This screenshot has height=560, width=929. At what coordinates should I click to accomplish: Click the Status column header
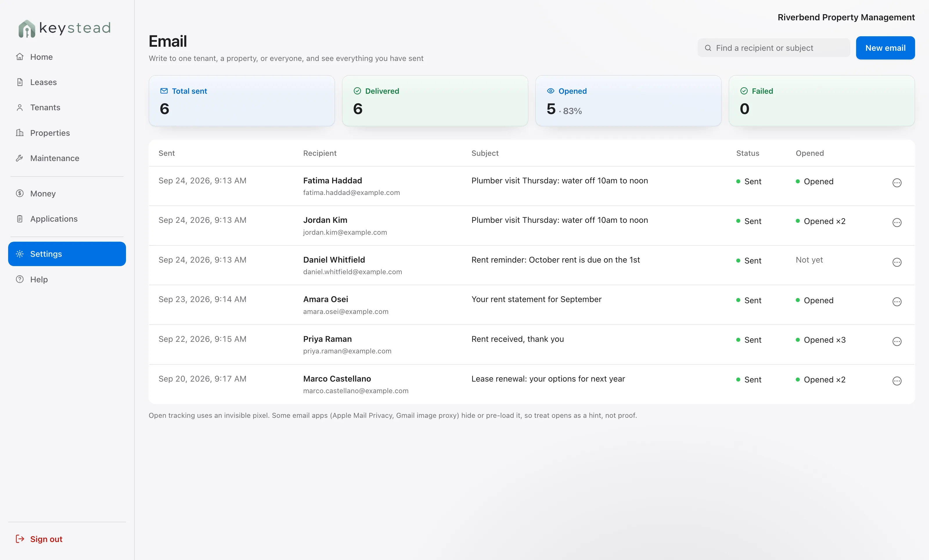pyautogui.click(x=748, y=153)
